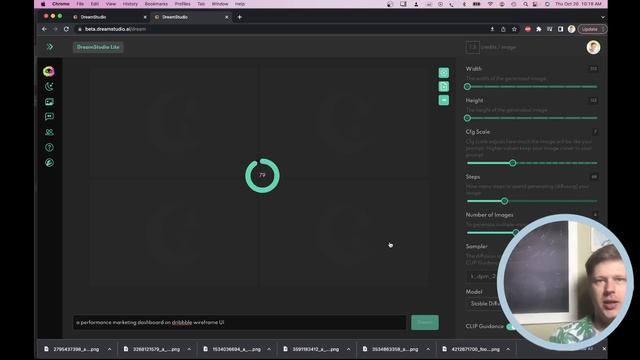The image size is (640, 360).
Task: Open the Chrome profile avatar
Action: point(571,29)
